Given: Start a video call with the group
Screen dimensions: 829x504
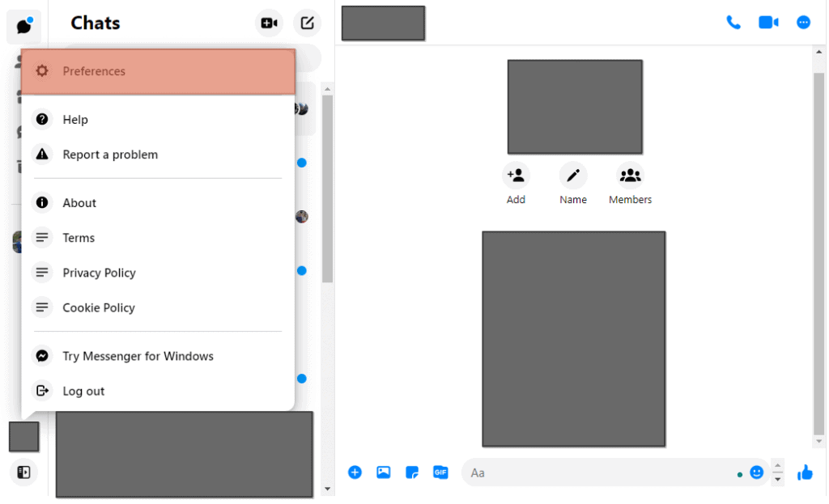Looking at the screenshot, I should [767, 22].
